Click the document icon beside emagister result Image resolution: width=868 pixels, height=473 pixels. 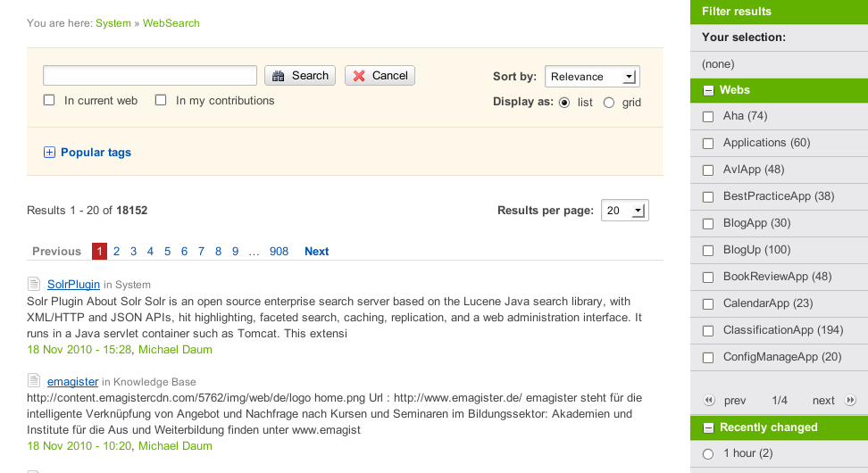34,381
